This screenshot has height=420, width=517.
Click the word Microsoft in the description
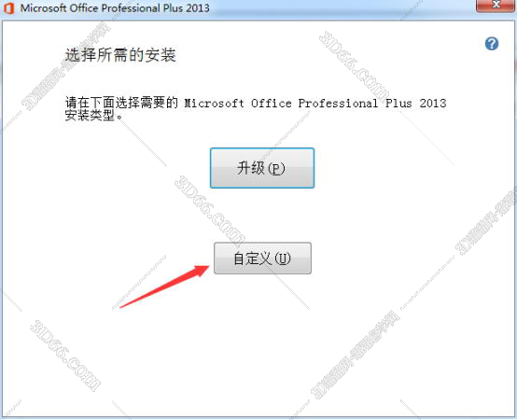coord(214,104)
